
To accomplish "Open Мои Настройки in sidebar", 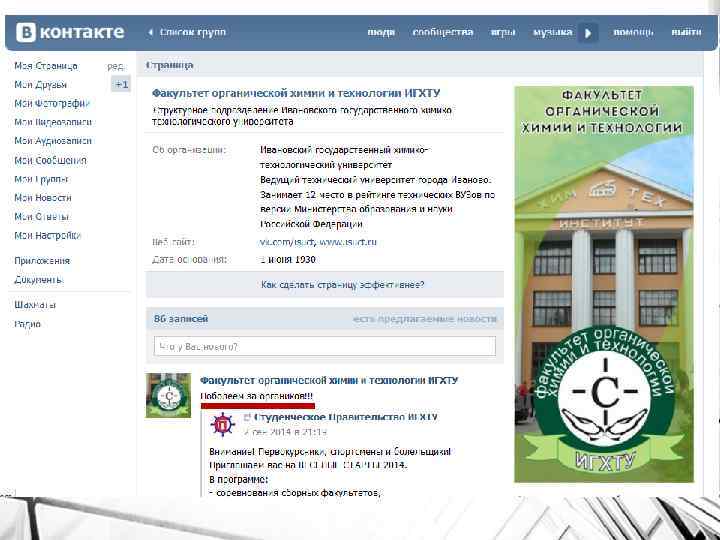I will (x=47, y=236).
